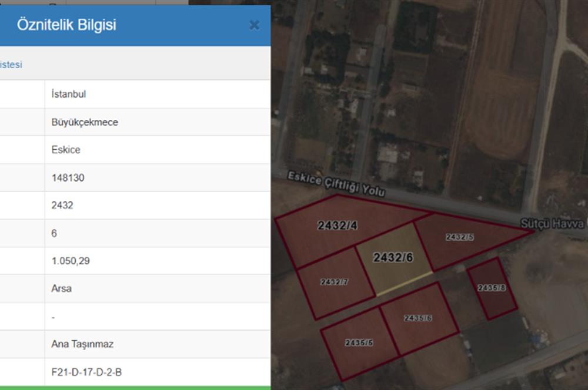Viewport: 588px width, 390px height.
Task: Select the dash value cell
Action: click(x=158, y=316)
